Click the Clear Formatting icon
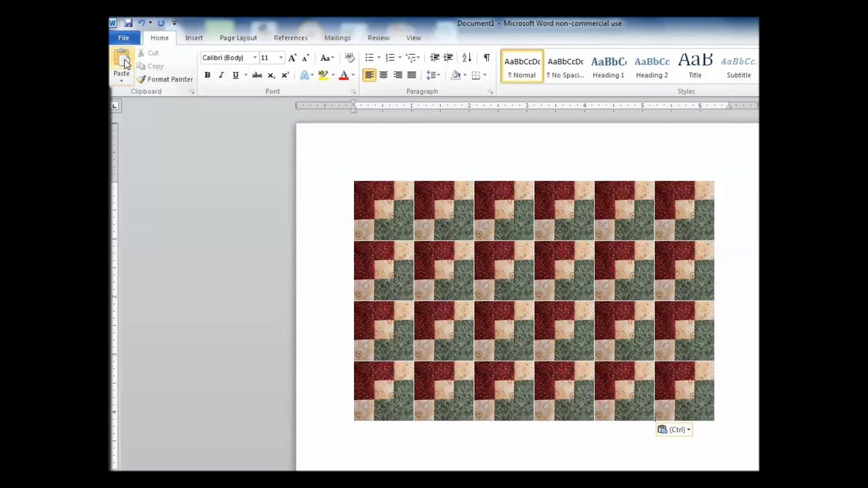 coord(350,58)
